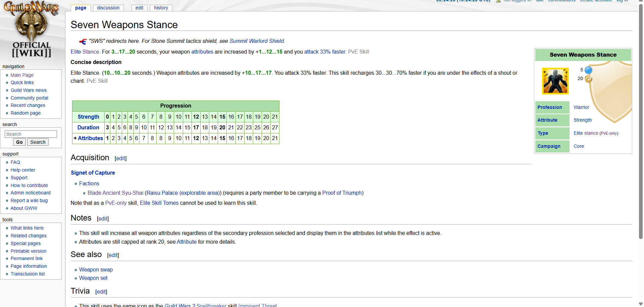
Task: Open the Signet of Capture link
Action: coord(93,173)
